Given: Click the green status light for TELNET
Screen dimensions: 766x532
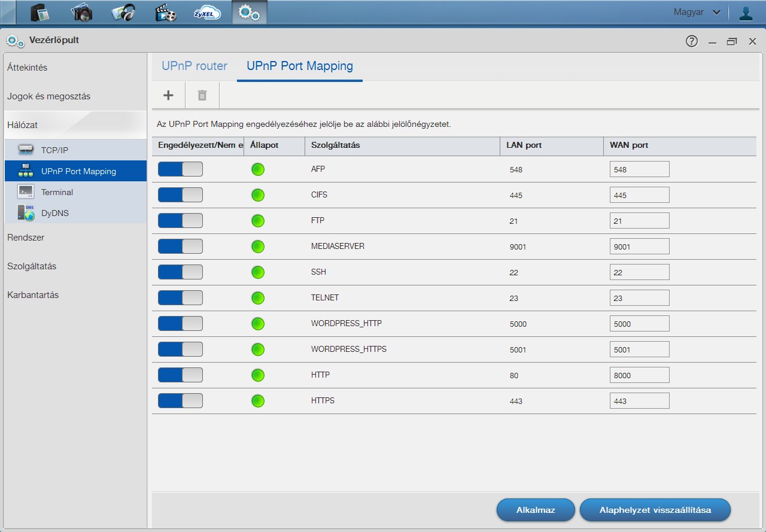Looking at the screenshot, I should coord(258,298).
